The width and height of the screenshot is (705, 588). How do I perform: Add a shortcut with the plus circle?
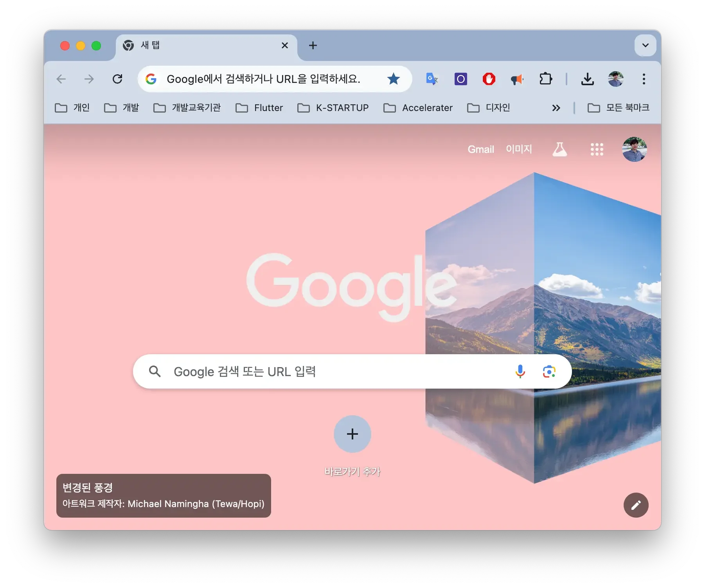tap(352, 434)
